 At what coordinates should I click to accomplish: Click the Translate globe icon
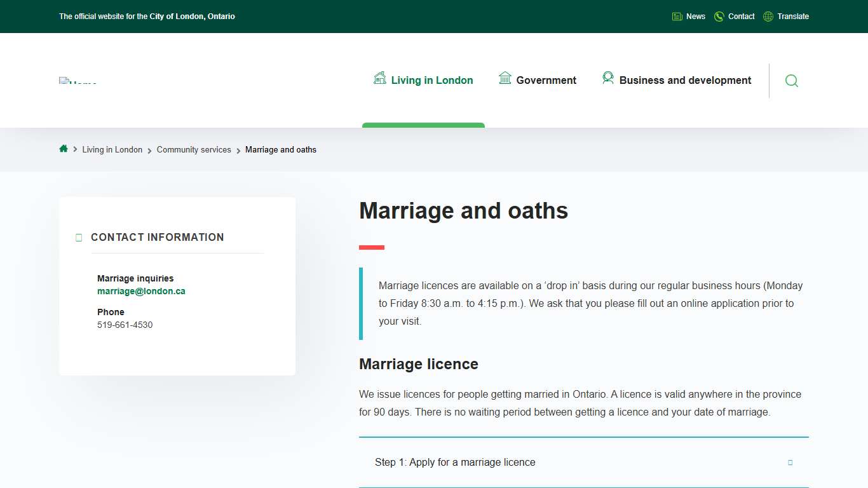767,16
